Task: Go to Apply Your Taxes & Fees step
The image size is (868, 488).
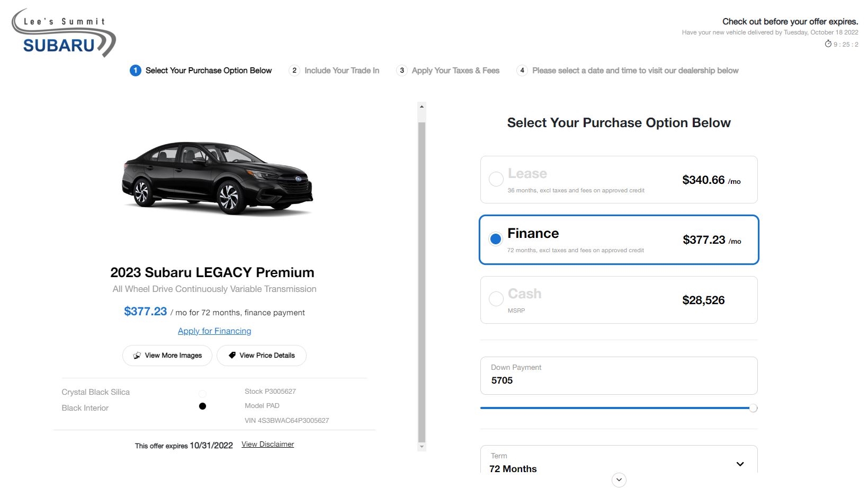Action: click(455, 70)
